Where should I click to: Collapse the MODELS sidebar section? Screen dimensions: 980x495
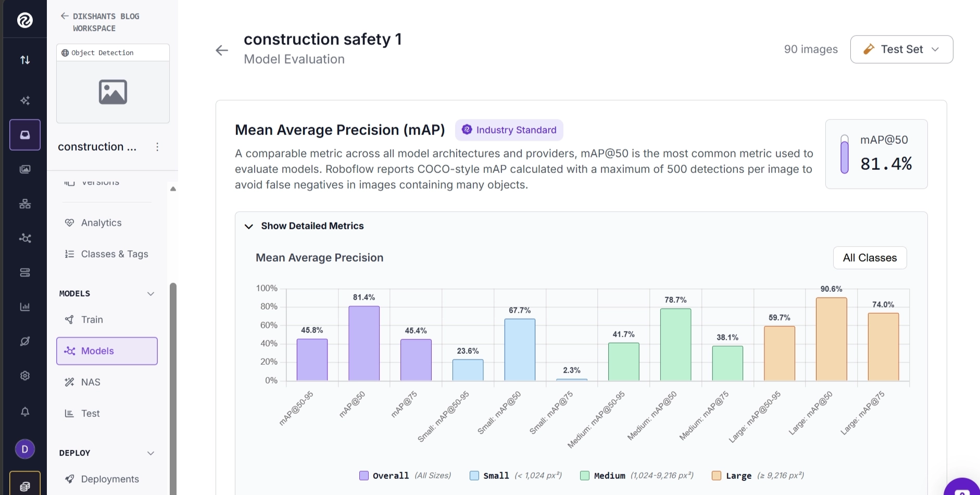pos(151,294)
